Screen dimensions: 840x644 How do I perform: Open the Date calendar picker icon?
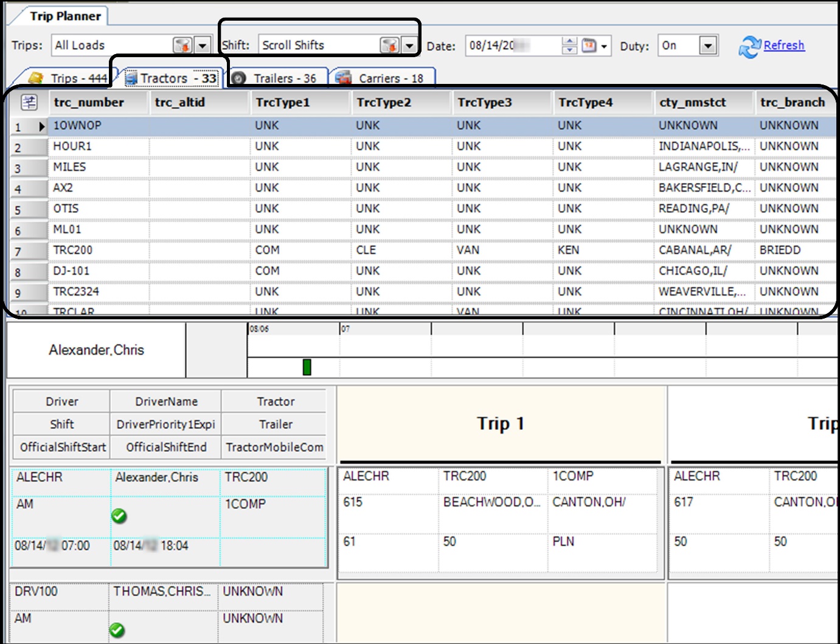589,46
